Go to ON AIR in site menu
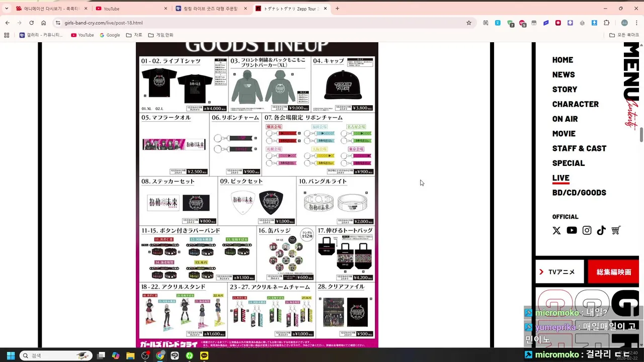This screenshot has height=362, width=644. point(565,119)
